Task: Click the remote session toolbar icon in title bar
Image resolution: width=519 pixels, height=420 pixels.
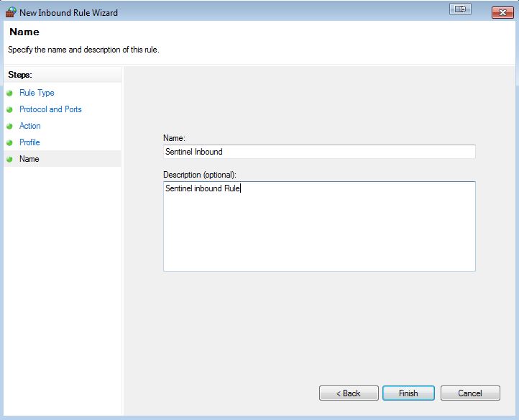Action: pyautogui.click(x=460, y=9)
